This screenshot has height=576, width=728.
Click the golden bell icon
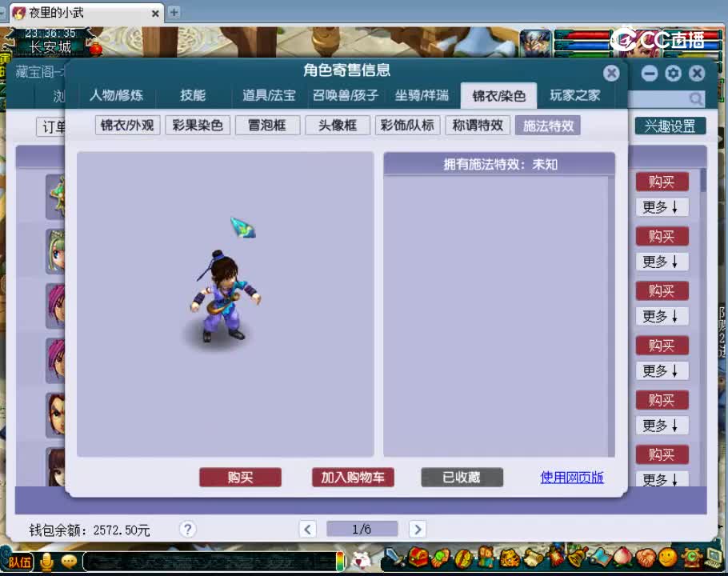click(x=577, y=557)
